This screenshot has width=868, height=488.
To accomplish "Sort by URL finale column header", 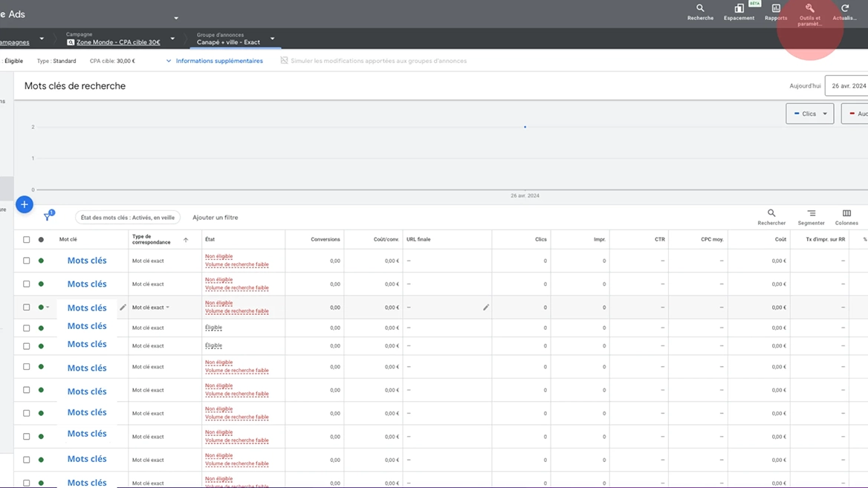I will tap(418, 240).
